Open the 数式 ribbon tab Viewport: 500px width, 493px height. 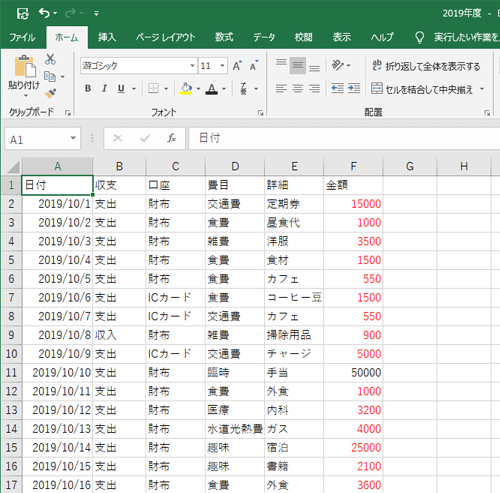click(224, 37)
